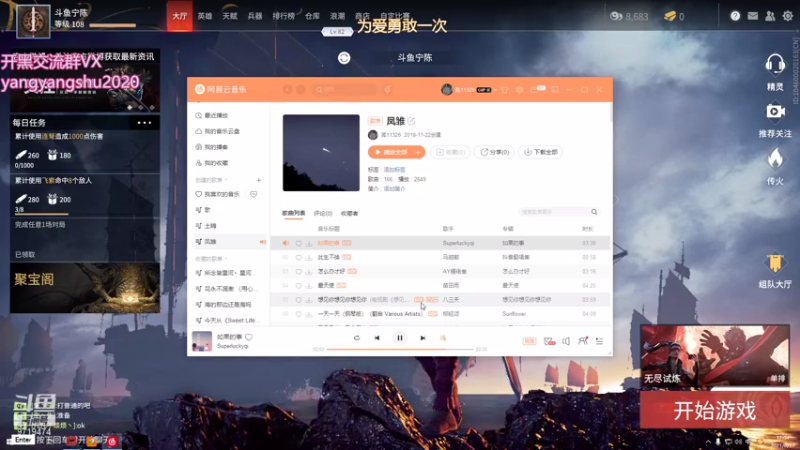Click the magnifier icon in playlist search

(x=594, y=212)
